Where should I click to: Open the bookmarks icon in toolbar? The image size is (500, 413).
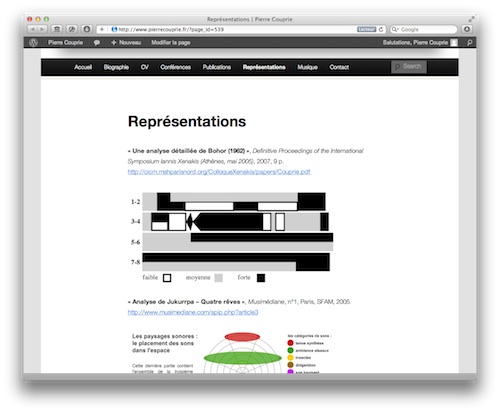57,29
